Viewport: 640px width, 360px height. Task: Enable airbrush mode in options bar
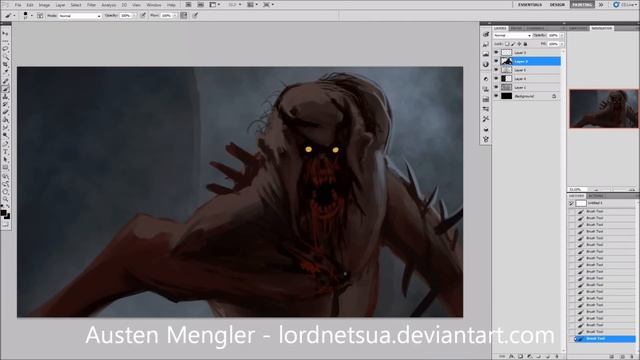point(184,16)
